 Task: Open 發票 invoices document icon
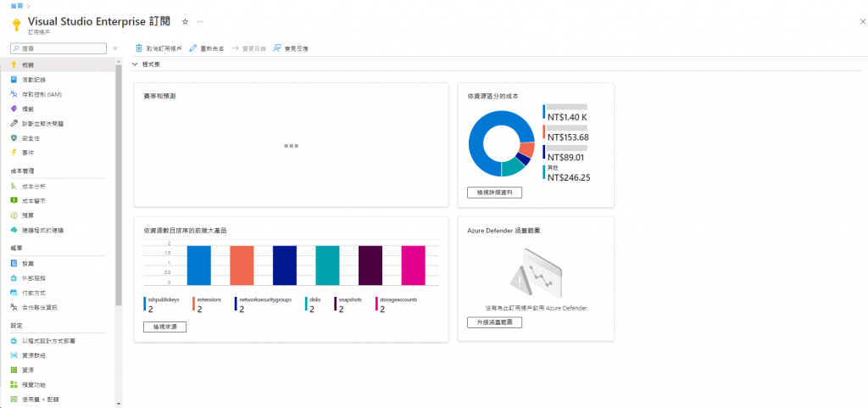14,264
